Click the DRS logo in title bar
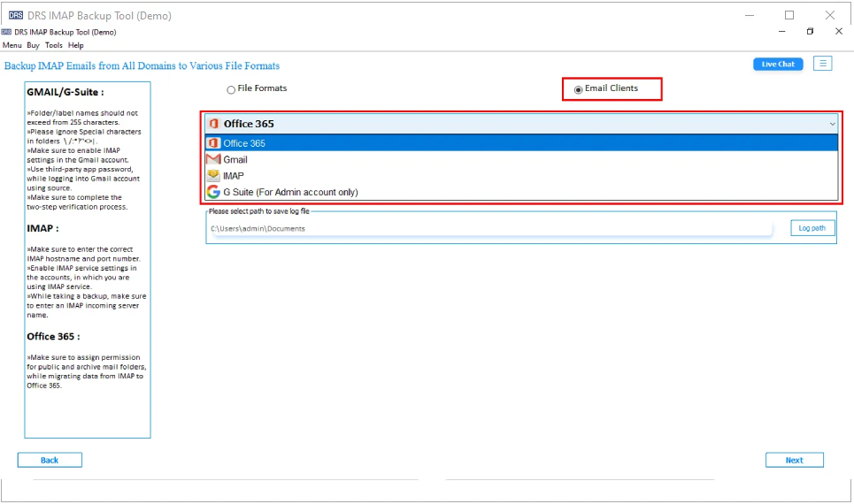854x504 pixels. (16, 15)
